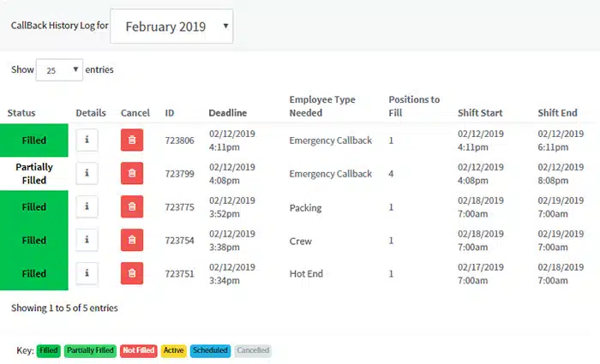
Task: Click ID value 723775
Action: tap(179, 207)
